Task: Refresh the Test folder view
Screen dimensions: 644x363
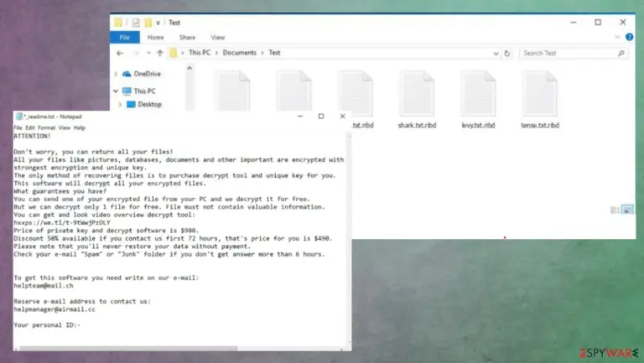Action: point(507,54)
